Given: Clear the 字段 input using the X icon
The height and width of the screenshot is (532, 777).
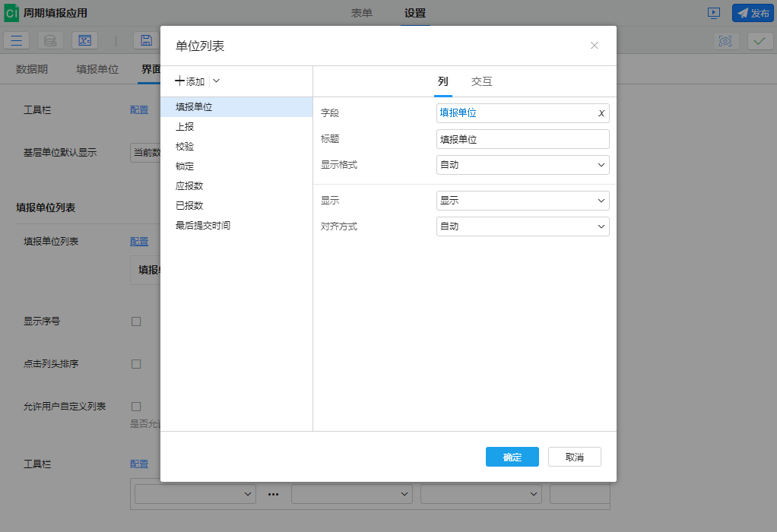Looking at the screenshot, I should pos(600,112).
